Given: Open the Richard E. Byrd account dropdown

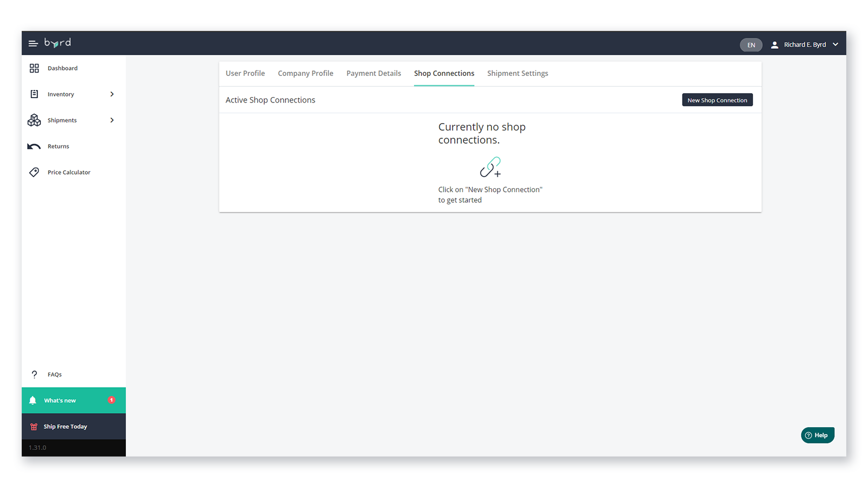Looking at the screenshot, I should pyautogui.click(x=805, y=44).
